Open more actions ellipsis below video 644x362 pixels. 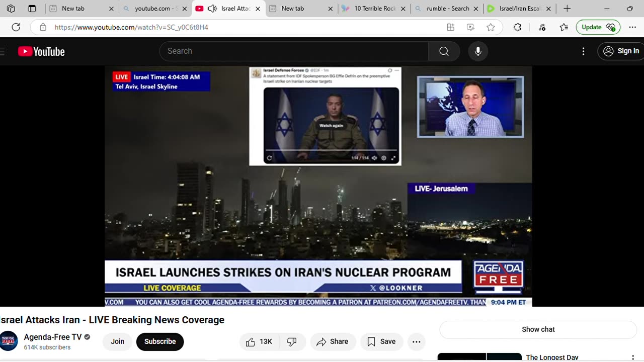[416, 342]
